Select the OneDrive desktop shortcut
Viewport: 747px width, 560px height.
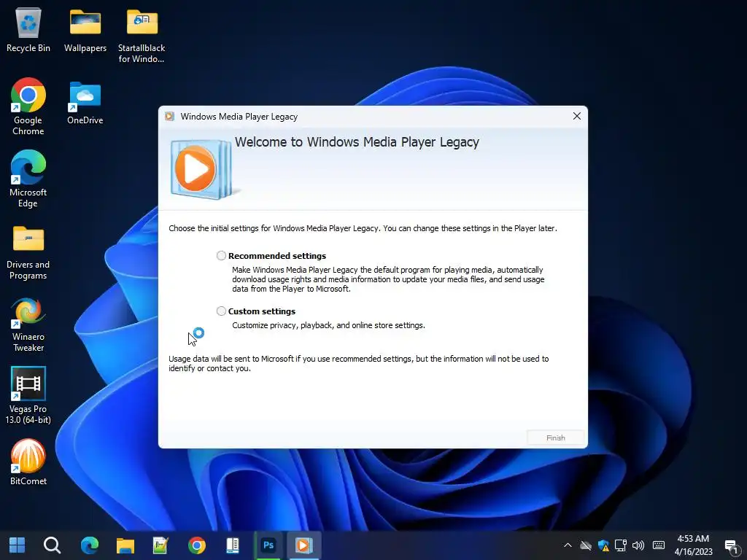pos(85,102)
